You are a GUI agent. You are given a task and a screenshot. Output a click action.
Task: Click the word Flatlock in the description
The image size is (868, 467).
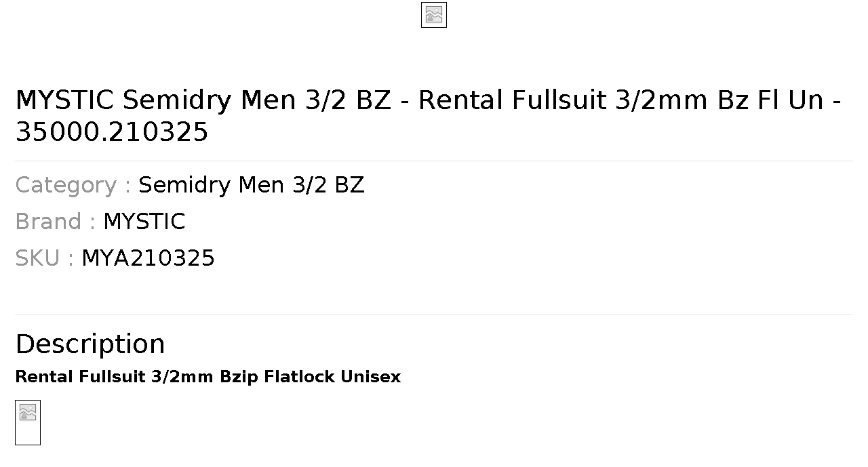tap(300, 377)
